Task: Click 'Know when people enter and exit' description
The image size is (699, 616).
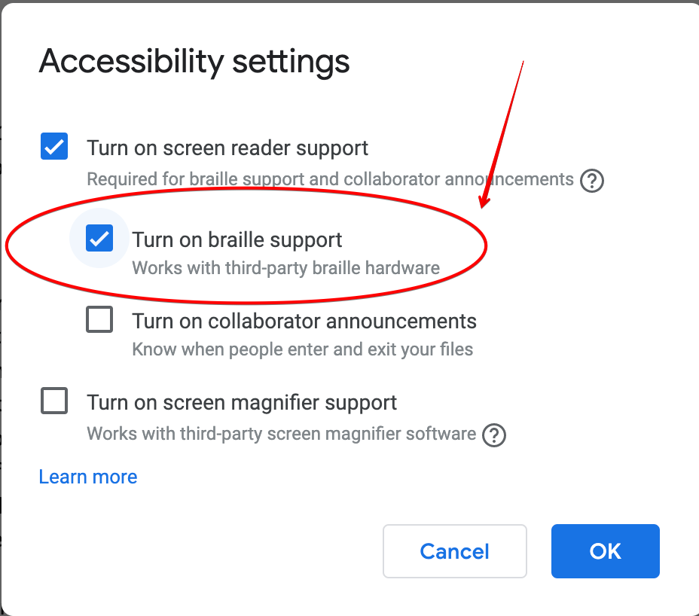Action: [302, 349]
